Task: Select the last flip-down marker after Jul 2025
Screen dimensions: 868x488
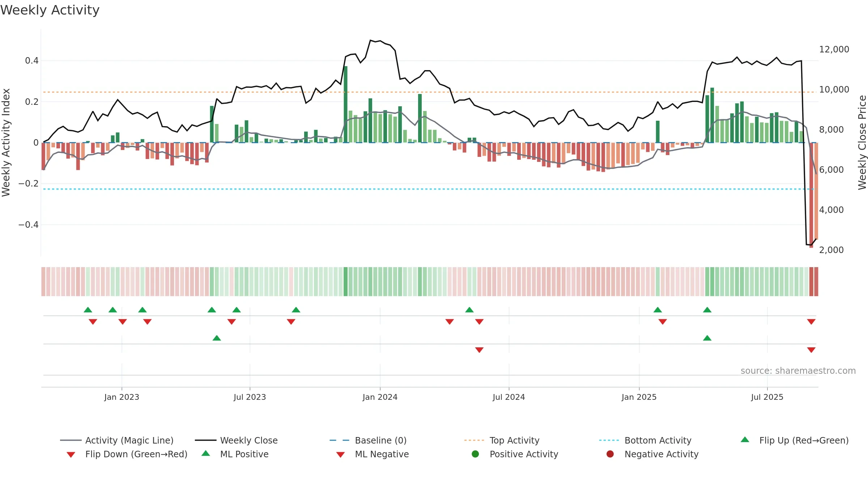Action: pyautogui.click(x=811, y=322)
